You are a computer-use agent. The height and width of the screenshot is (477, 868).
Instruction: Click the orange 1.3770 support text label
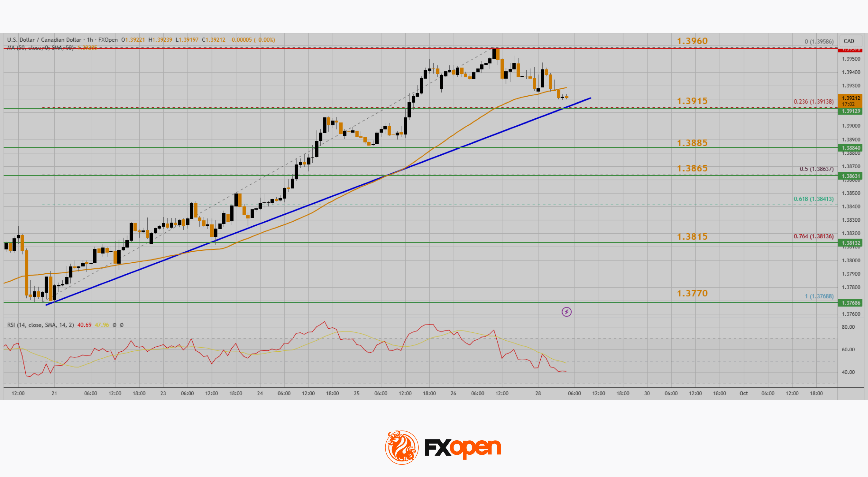692,293
